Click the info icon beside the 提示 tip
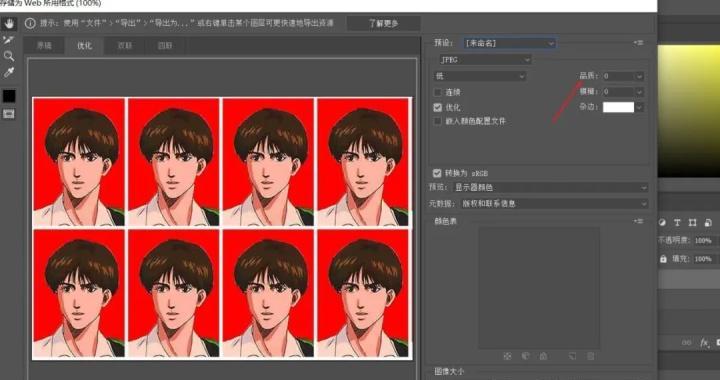 (30, 23)
